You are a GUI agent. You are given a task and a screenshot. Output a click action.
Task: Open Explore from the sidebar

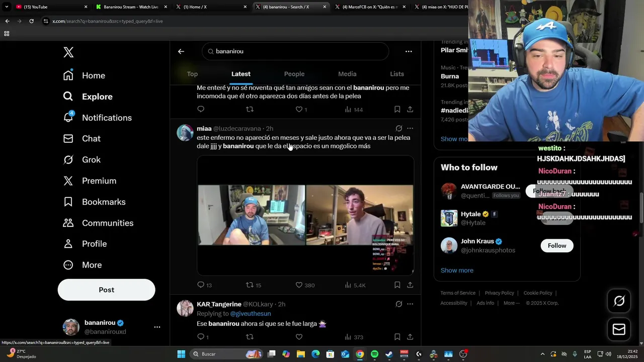[x=88, y=97]
